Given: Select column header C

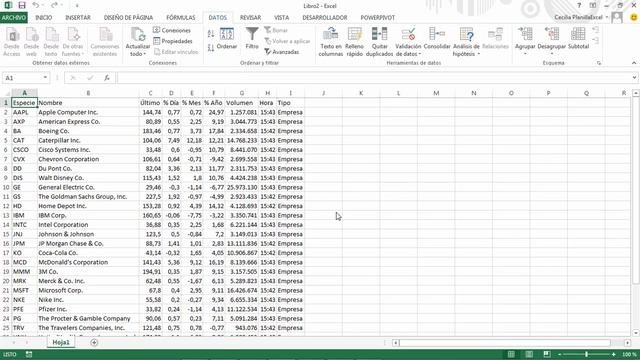Looking at the screenshot, I should point(151,93).
